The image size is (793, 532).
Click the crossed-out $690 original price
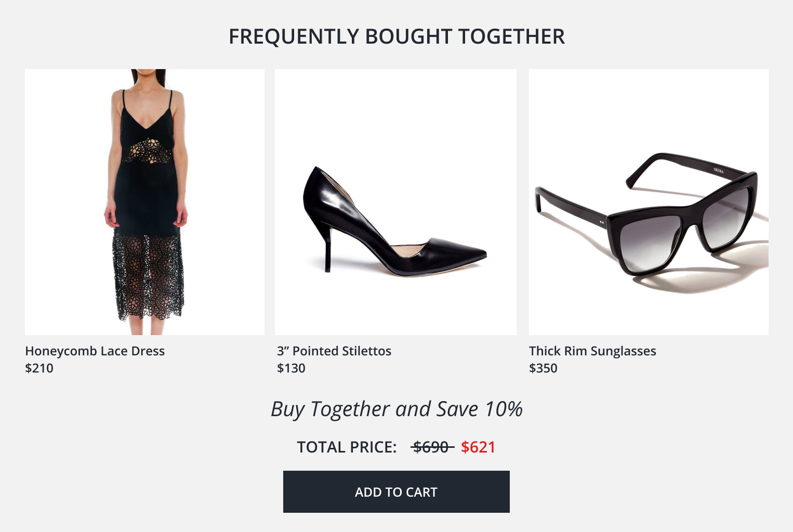pyautogui.click(x=431, y=447)
